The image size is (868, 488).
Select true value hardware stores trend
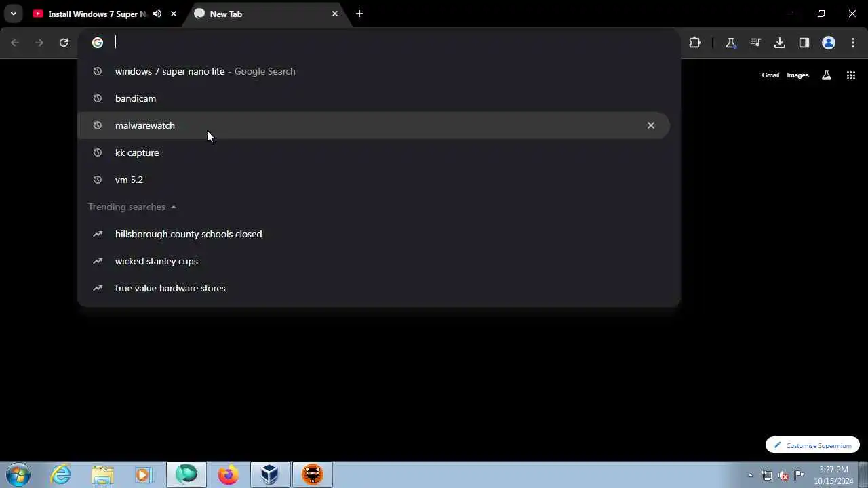374,288
